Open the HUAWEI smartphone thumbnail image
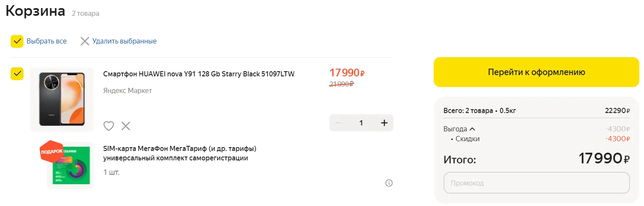Viewport: 644px width, 206px height. click(62, 99)
